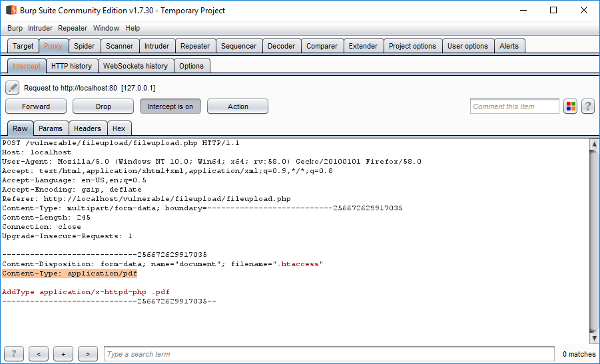This screenshot has height=364, width=600.
Task: Open the Action dropdown menu
Action: tap(238, 106)
